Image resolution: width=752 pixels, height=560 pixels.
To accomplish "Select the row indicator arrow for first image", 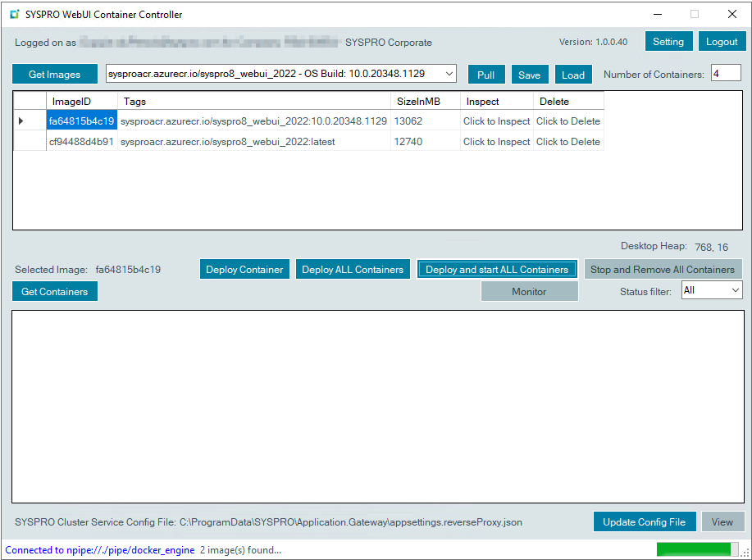I will pos(21,121).
